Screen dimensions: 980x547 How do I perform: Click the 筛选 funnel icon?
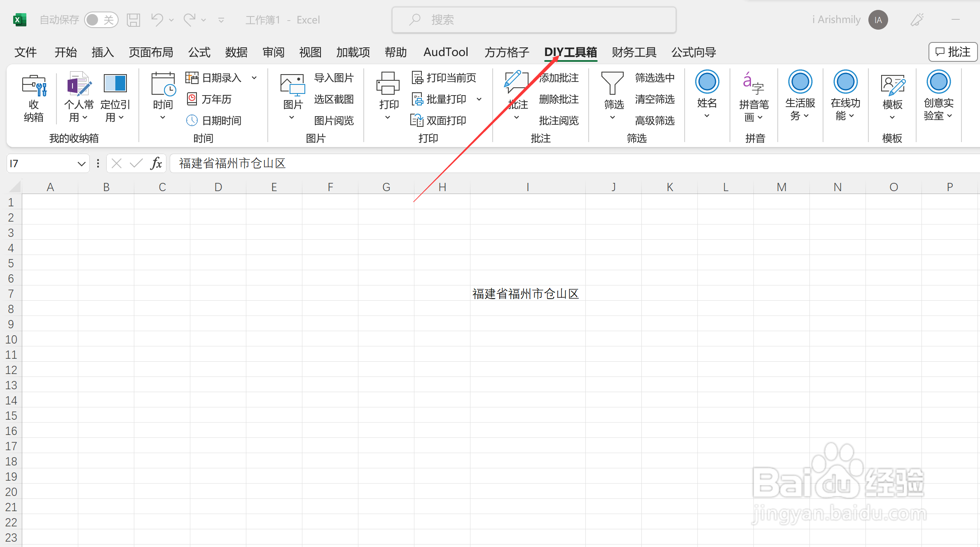coord(613,84)
